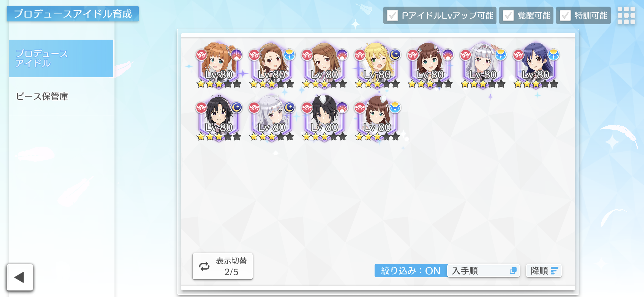This screenshot has width=644, height=297.
Task: Click the back arrow button
Action: pyautogui.click(x=20, y=277)
